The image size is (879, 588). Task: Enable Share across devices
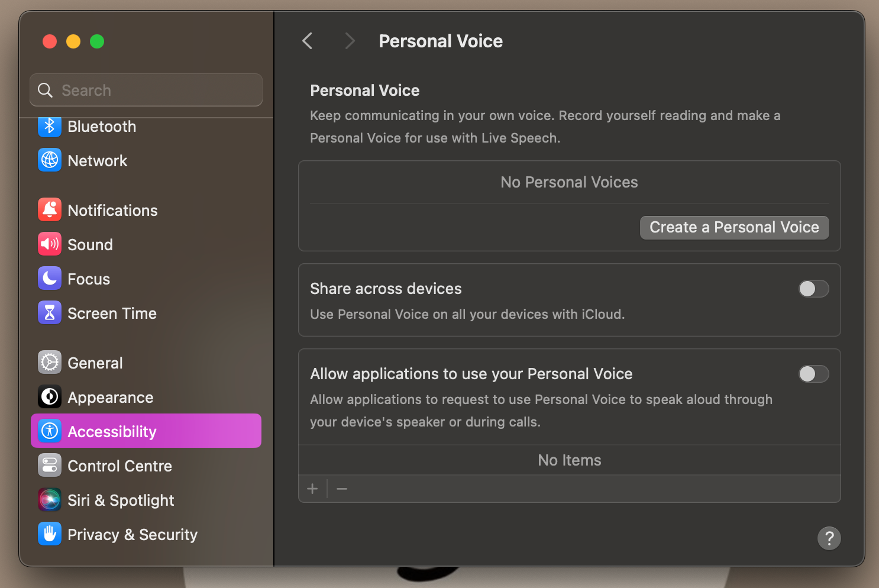pos(813,289)
